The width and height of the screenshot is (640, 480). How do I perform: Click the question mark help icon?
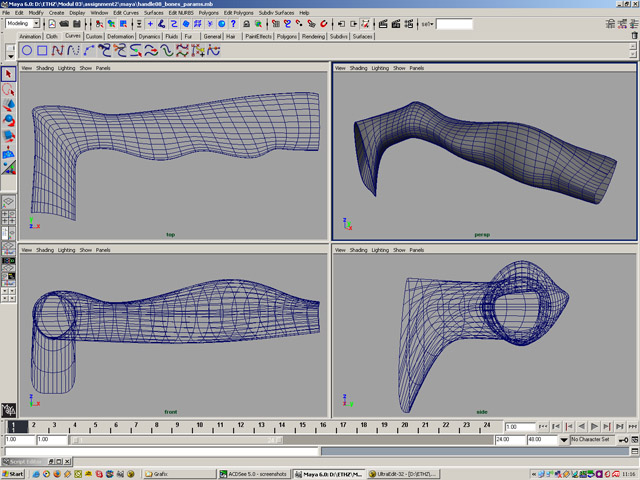tap(233, 24)
